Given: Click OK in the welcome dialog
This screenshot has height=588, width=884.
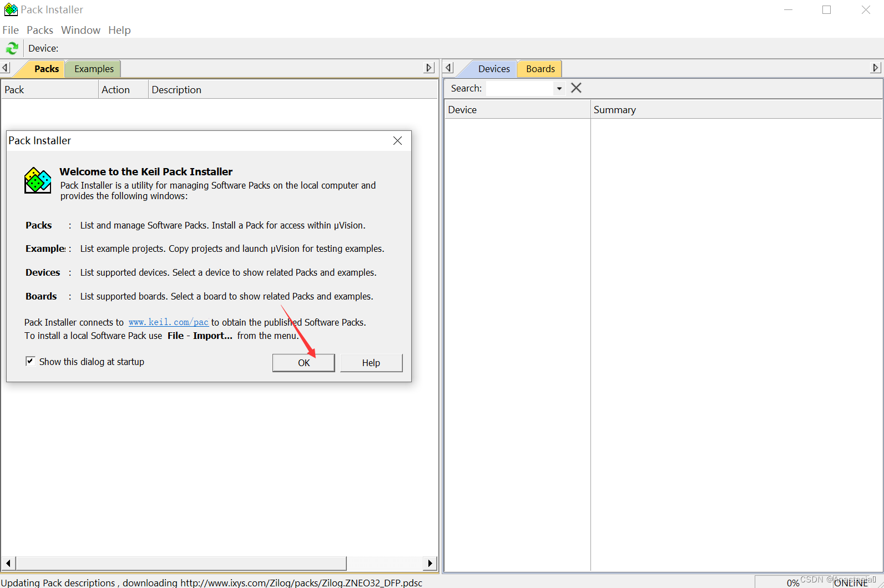Looking at the screenshot, I should (304, 363).
